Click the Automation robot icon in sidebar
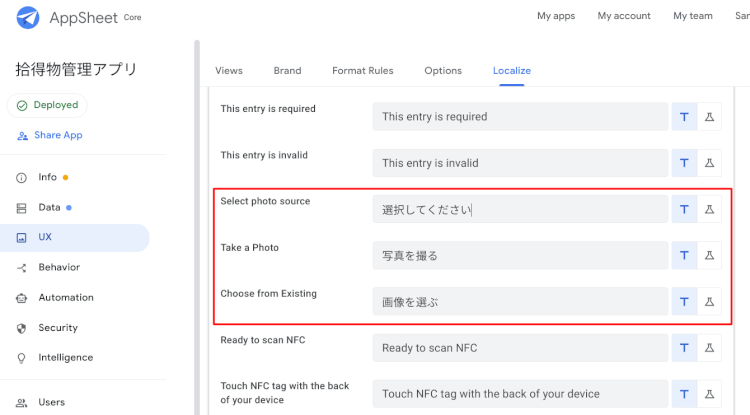The height and width of the screenshot is (415, 750). coord(22,298)
